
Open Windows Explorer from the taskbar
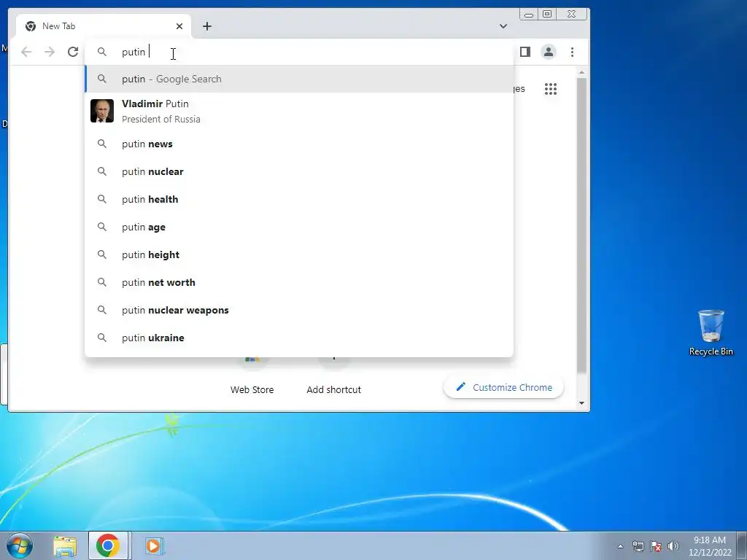click(65, 545)
